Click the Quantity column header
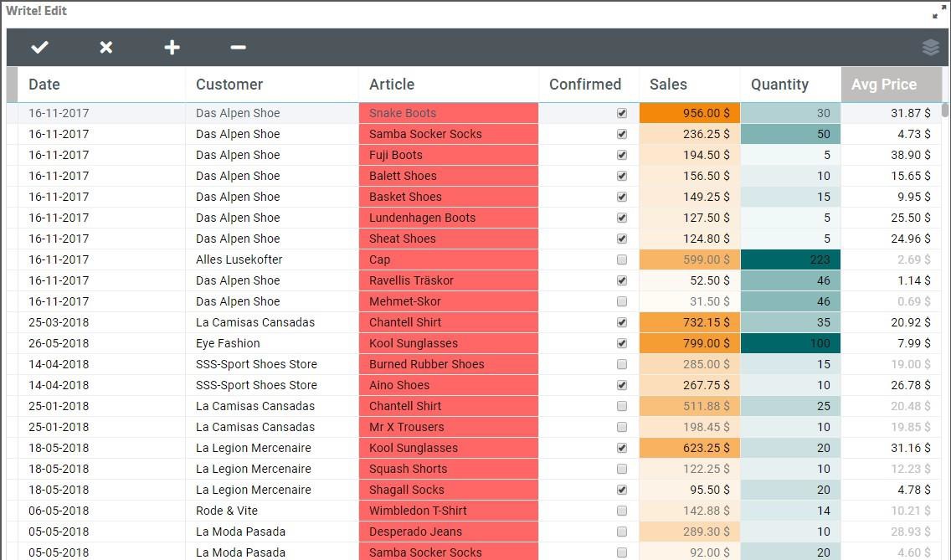The height and width of the screenshot is (560, 951). tap(791, 85)
